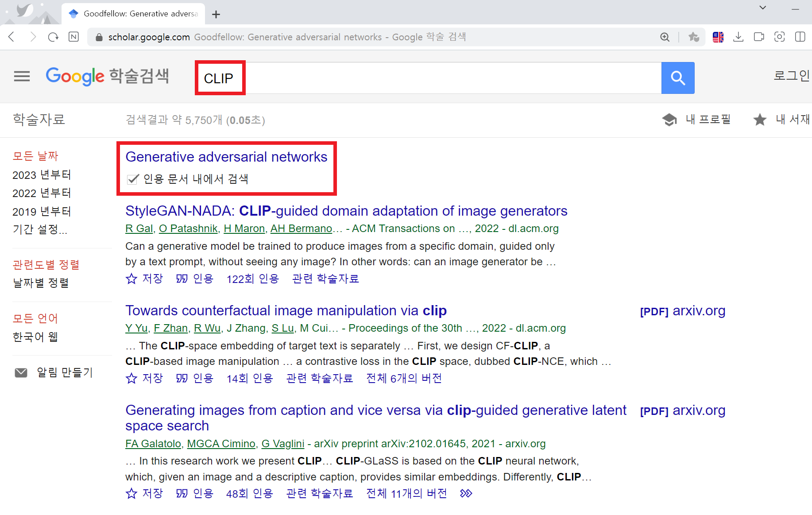Open the translation flag extension icon

click(718, 37)
